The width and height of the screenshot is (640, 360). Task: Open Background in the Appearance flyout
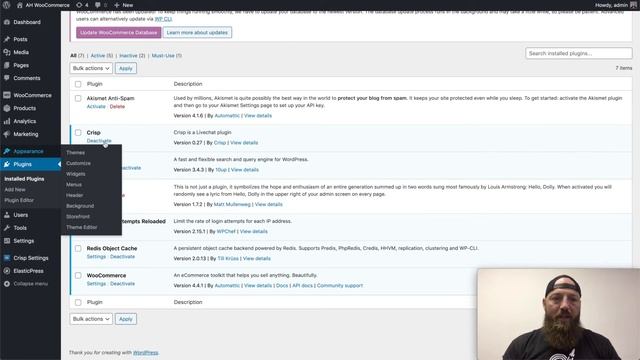pyautogui.click(x=80, y=206)
